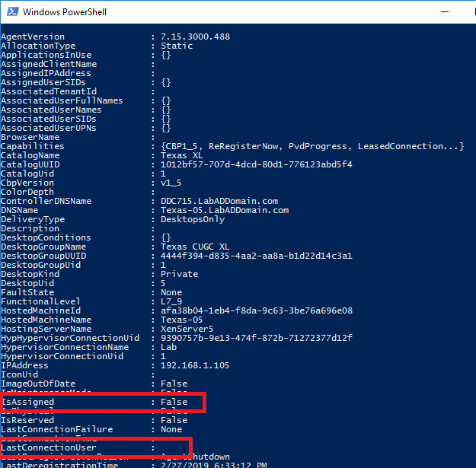
Task: Click the highlighted IsAssigned property line
Action: pos(103,402)
